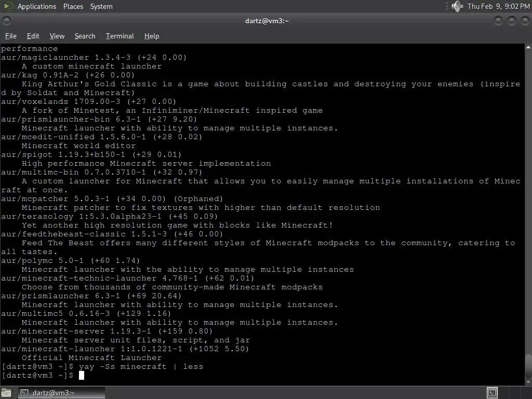532x399 pixels.
Task: Click the line aur/multimc-bin 0.7.0.3710-1
Action: (x=101, y=172)
